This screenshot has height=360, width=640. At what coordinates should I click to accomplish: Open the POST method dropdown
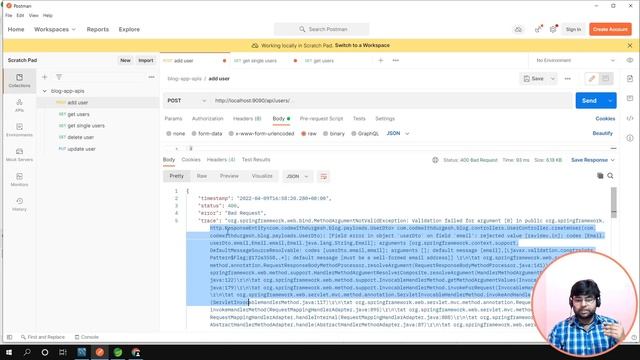tap(187, 100)
